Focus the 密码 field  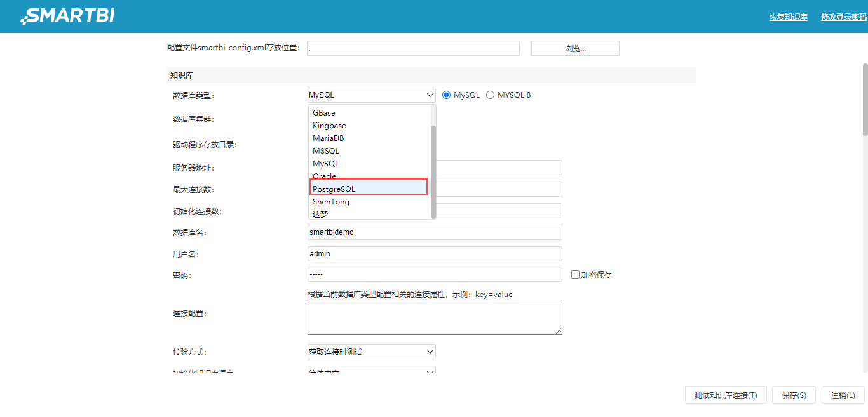(x=435, y=275)
